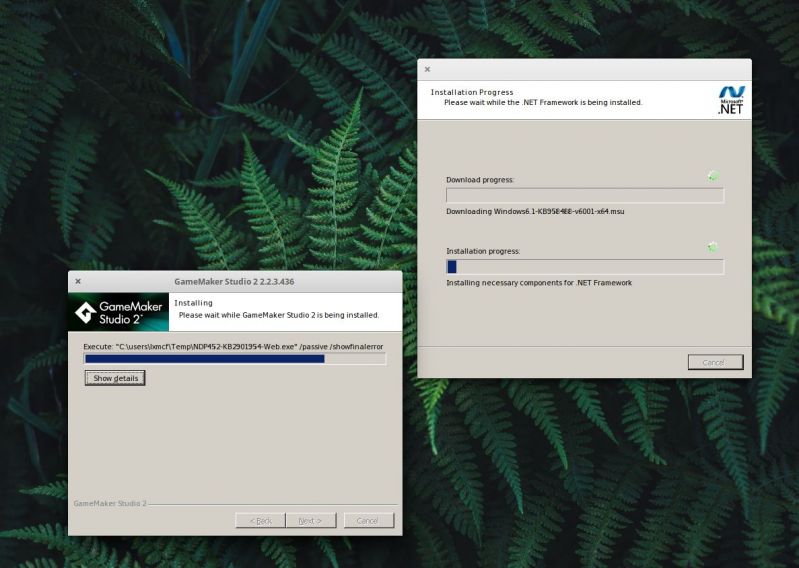Screen dimensions: 799x568
Task: Click the .NET Installation progress bar
Action: 585,267
